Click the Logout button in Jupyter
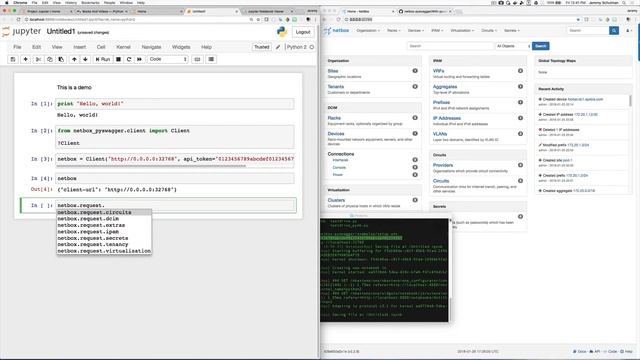 tap(303, 32)
